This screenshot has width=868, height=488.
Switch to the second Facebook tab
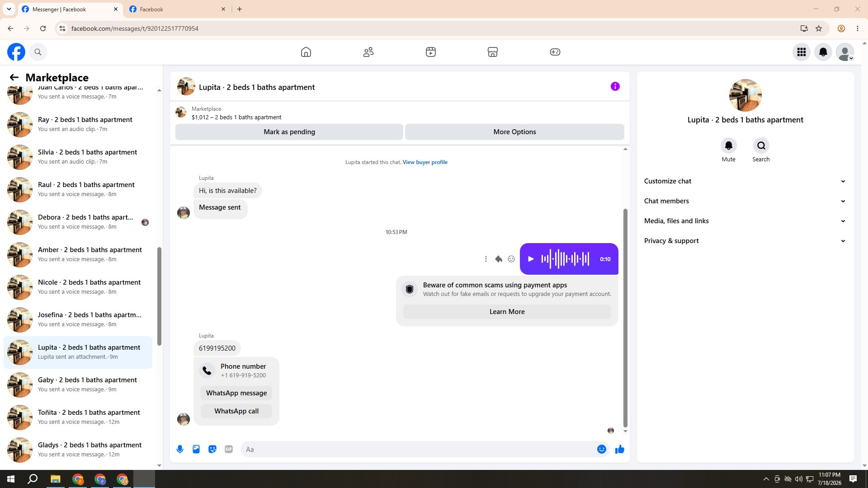tap(177, 9)
